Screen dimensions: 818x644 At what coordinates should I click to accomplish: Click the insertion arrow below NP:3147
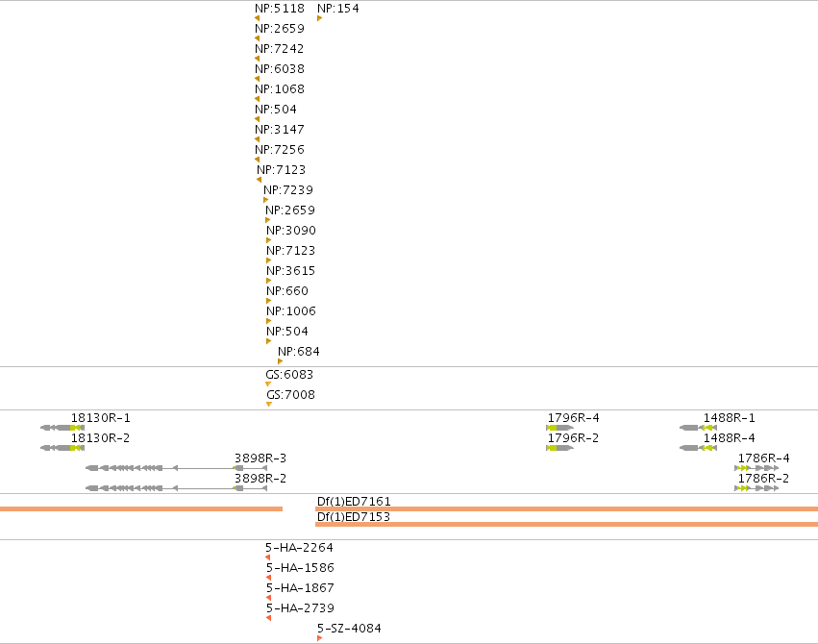pos(258,139)
